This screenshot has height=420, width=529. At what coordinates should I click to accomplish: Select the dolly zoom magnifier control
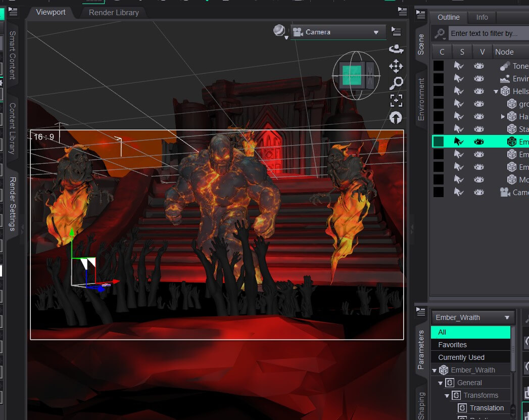tap(396, 83)
